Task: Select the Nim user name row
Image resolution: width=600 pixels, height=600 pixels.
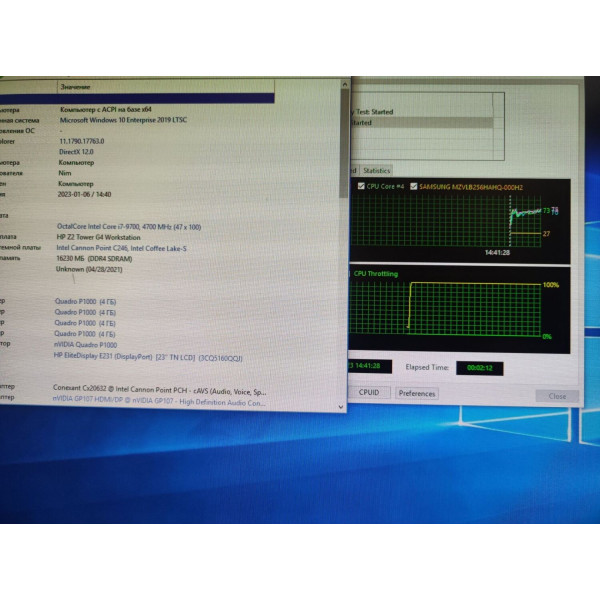Action: (65, 173)
